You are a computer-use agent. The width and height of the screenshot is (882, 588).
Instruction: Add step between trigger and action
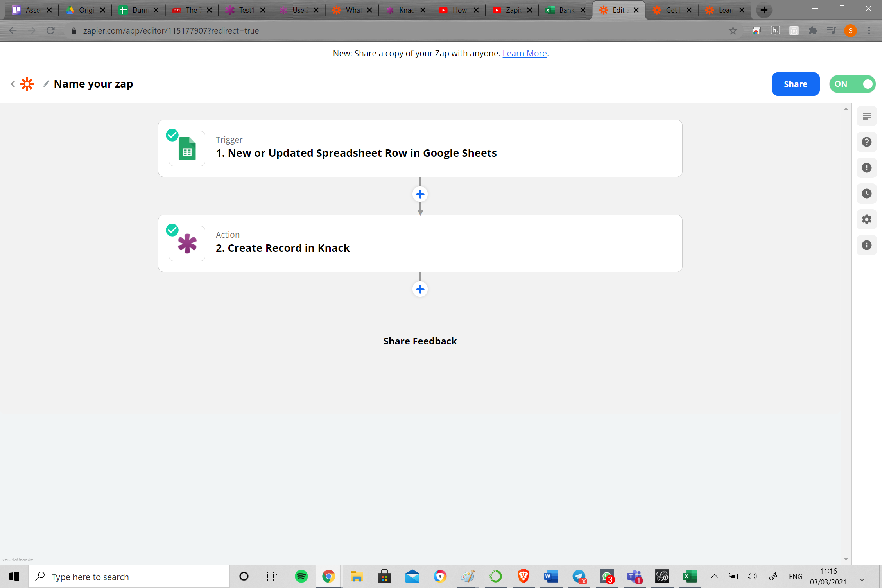(420, 194)
